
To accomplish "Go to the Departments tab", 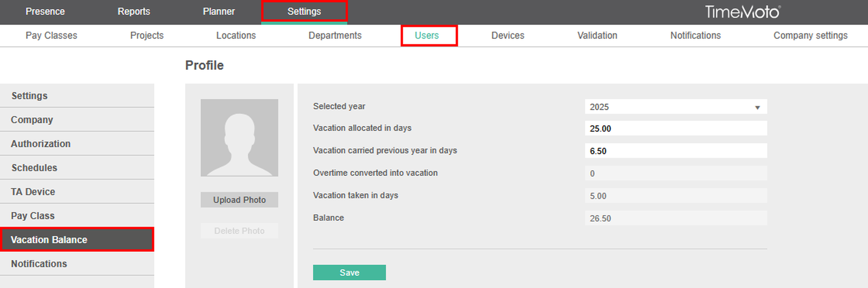I will [x=335, y=36].
